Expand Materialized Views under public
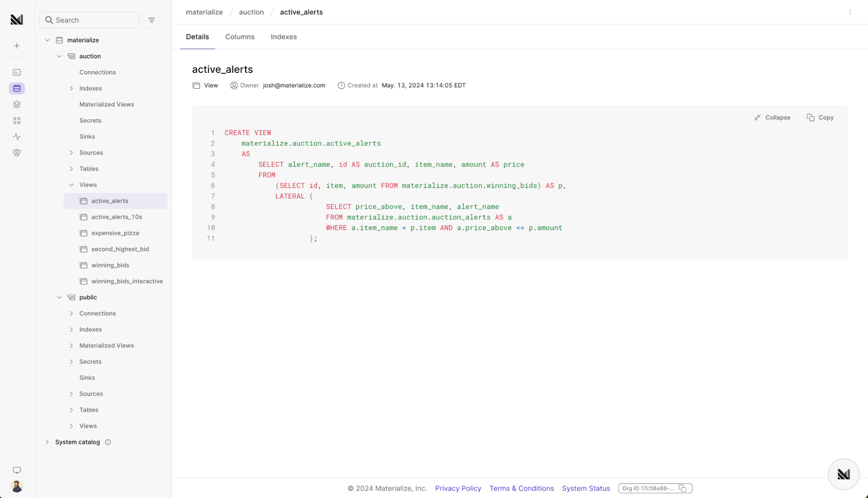868x498 pixels. click(x=72, y=345)
